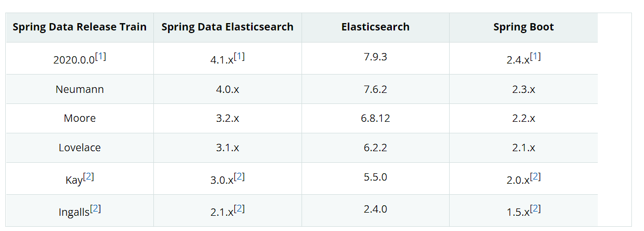Click footnote 2 link next to 2.1.x
Image resolution: width=644 pixels, height=231 pixels.
click(x=240, y=209)
